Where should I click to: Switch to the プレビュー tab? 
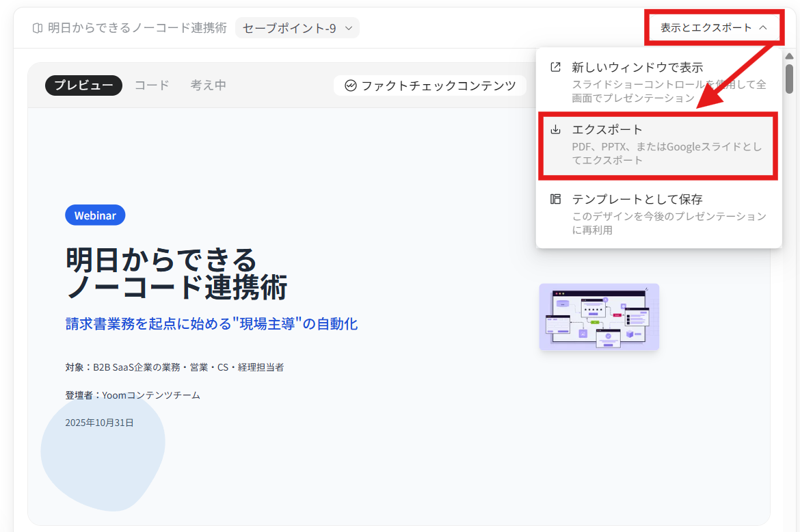coord(83,85)
